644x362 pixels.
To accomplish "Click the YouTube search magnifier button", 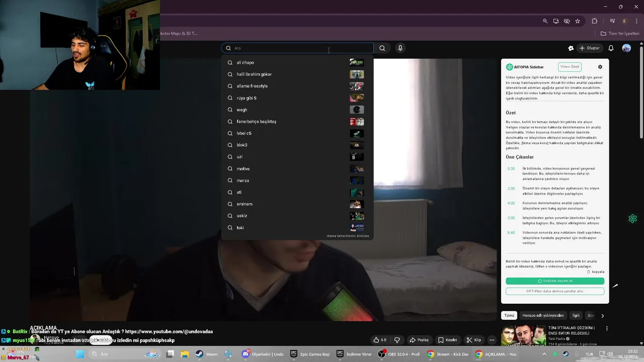I will point(382,48).
